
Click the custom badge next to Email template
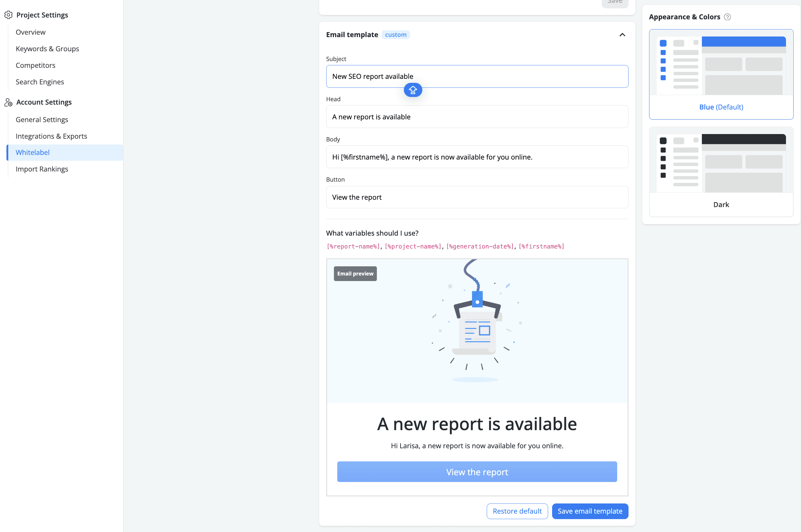396,35
